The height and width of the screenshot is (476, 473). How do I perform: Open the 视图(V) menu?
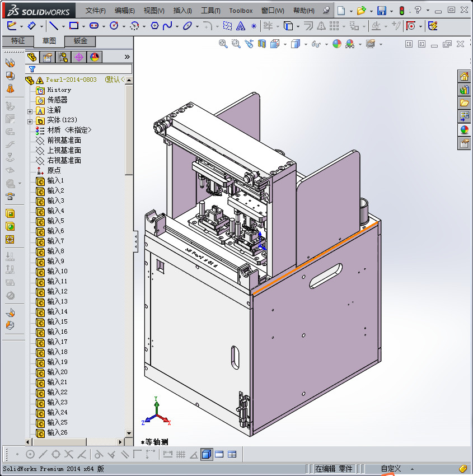(x=154, y=11)
